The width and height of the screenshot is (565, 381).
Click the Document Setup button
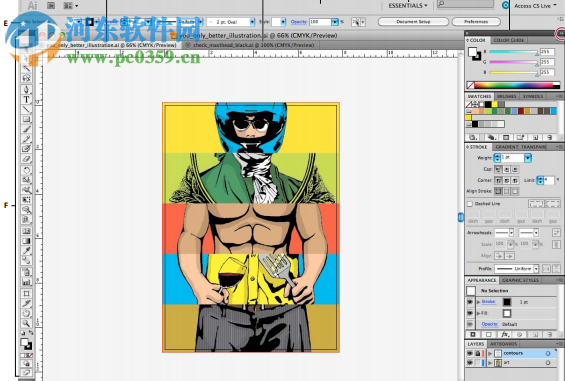pyautogui.click(x=413, y=22)
